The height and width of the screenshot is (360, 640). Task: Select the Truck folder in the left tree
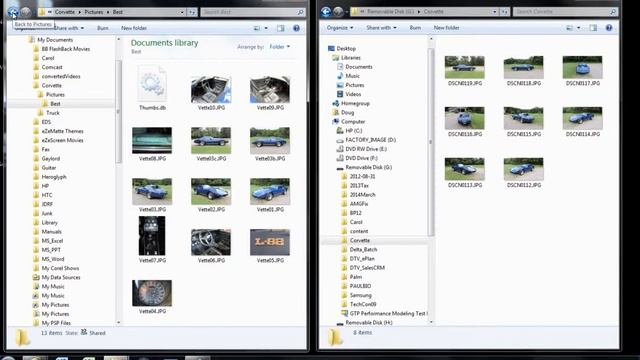coord(53,113)
